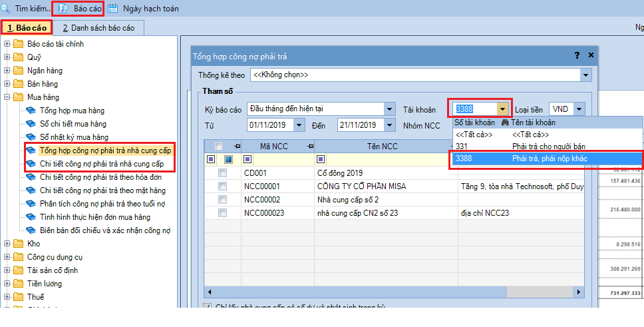The width and height of the screenshot is (644, 327).
Task: Click the teal filter icon in the checkbox column
Action: click(x=228, y=159)
